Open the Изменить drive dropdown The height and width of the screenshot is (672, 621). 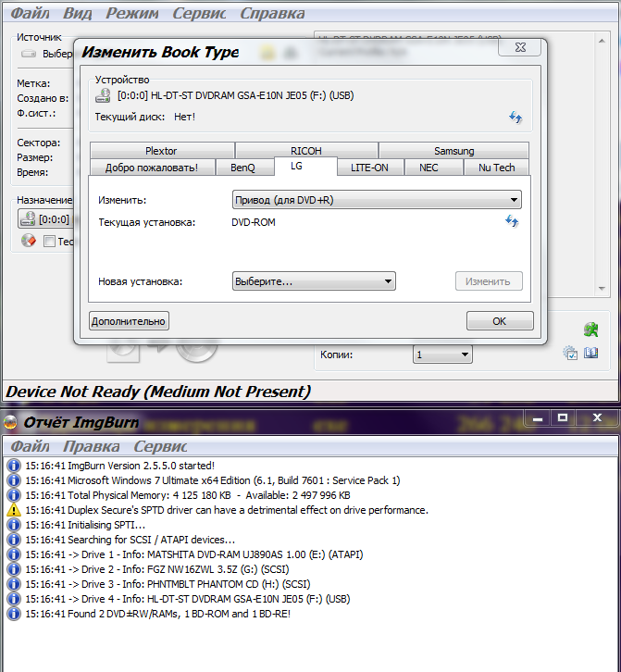[x=377, y=200]
